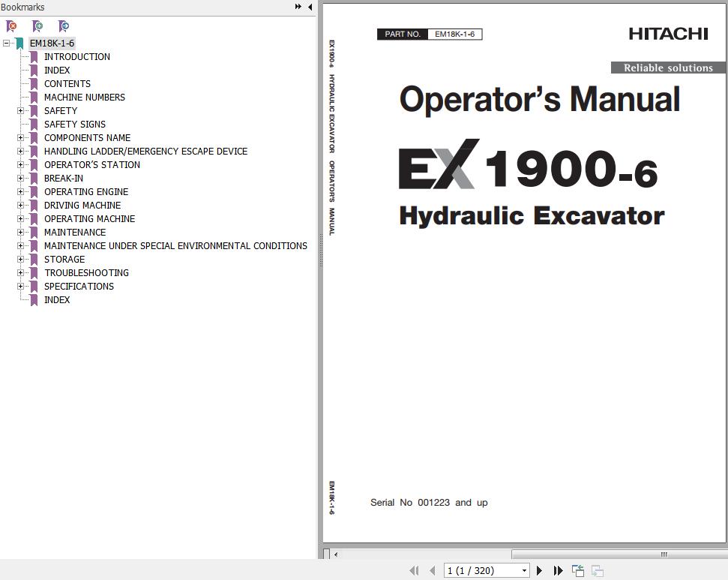Image resolution: width=728 pixels, height=580 pixels.
Task: Open the STORAGE bookmark
Action: [64, 259]
